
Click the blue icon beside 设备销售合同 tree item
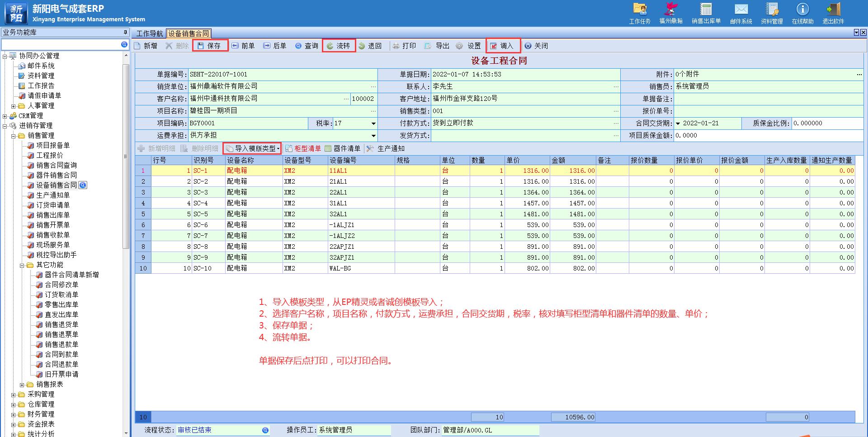tap(83, 185)
